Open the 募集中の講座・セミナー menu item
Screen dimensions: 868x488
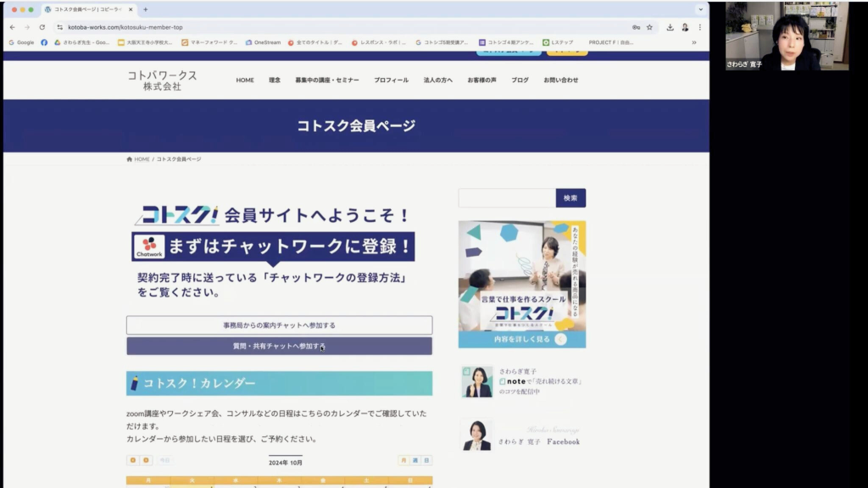coord(327,80)
